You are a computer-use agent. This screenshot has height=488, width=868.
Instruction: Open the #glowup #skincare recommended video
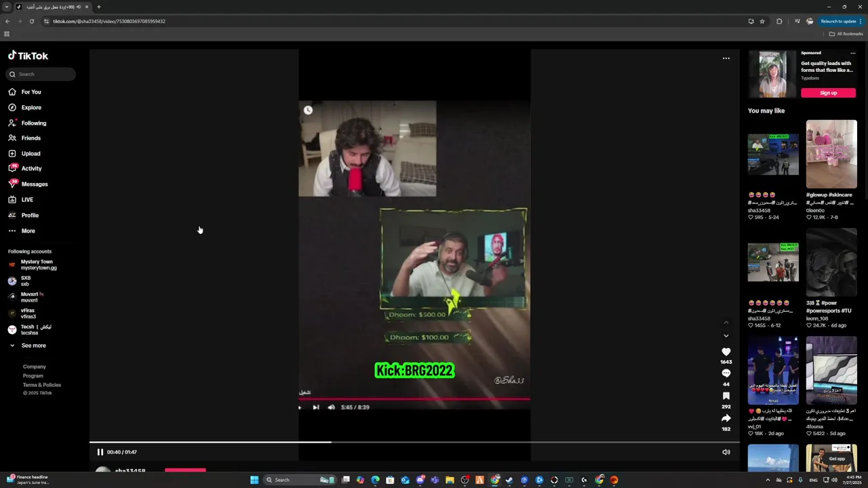[831, 154]
